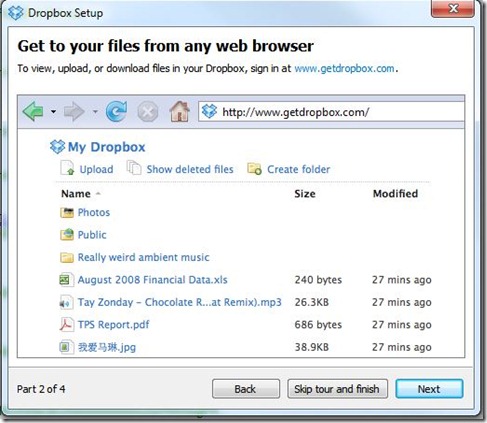Click the home page house icon

click(180, 111)
